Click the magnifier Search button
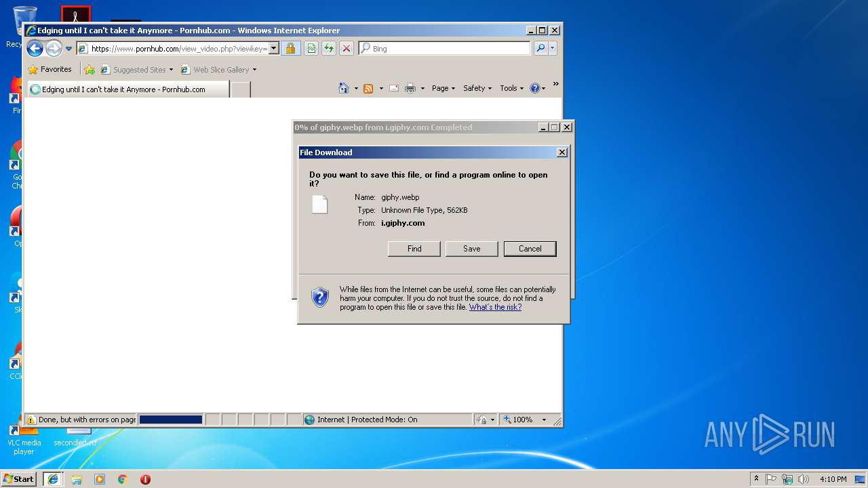The height and width of the screenshot is (488, 868). [540, 48]
